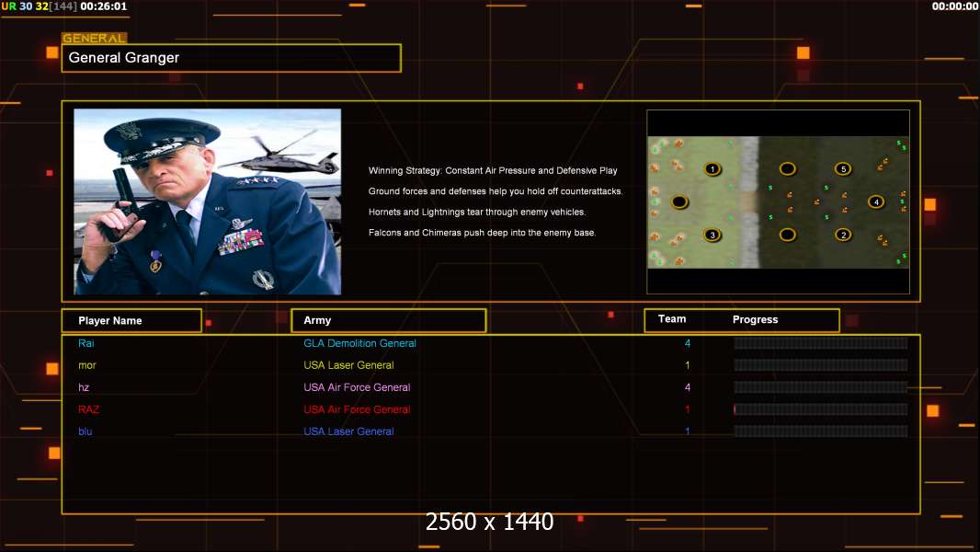Click the 'Hornets and Lightnings' text line
Image resolution: width=980 pixels, height=552 pixels.
[x=477, y=212]
